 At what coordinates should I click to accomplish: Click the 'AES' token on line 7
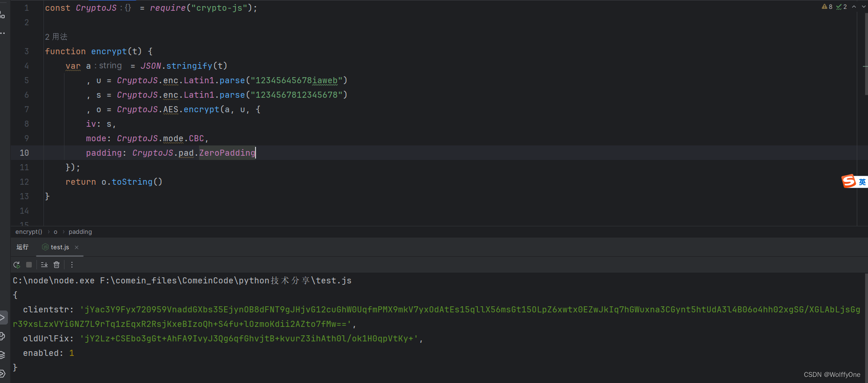(171, 109)
